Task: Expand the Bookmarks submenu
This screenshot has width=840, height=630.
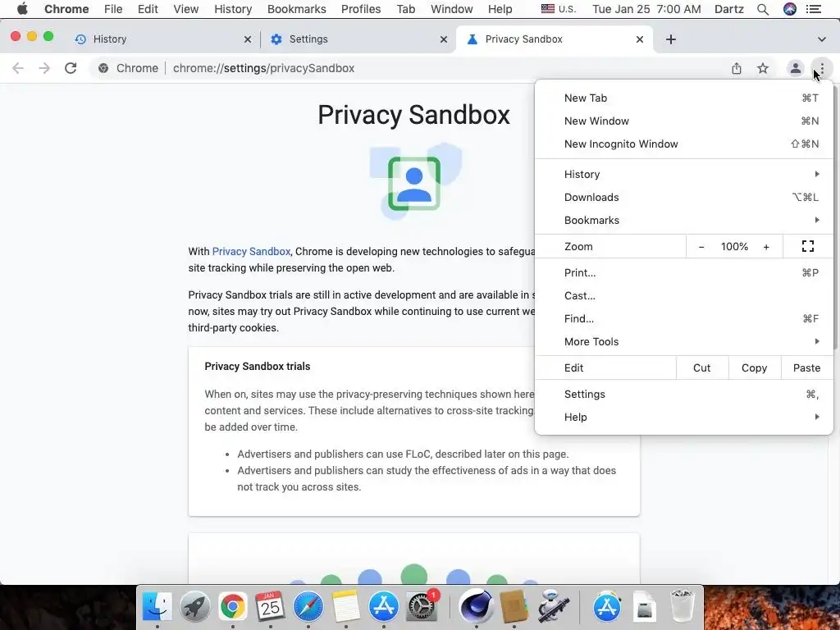Action: (x=684, y=220)
